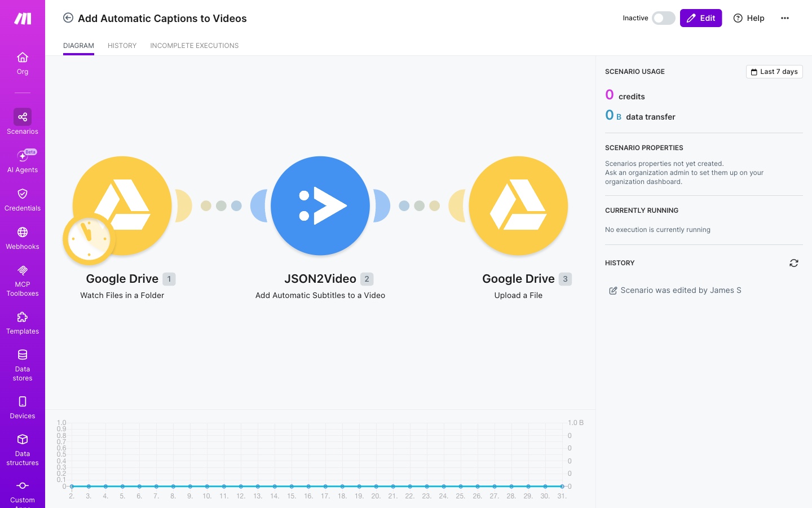Open Data stores in the sidebar
The image size is (812, 508).
23,365
